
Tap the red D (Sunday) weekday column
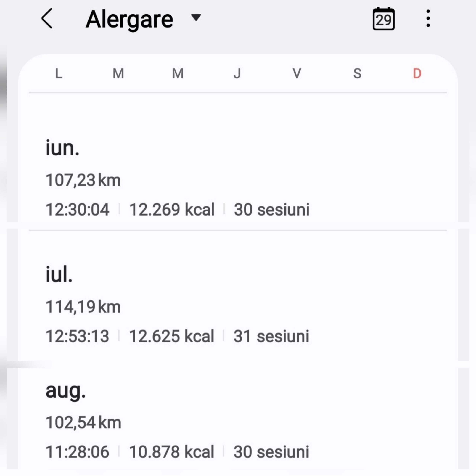tap(417, 73)
